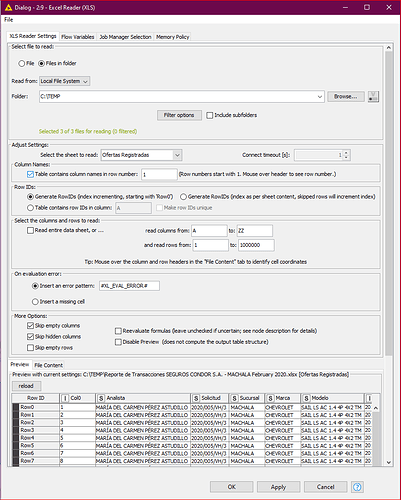Increase Connect timeout stepper up arrow
Viewport: 401px width, 500px height.
click(x=346, y=153)
